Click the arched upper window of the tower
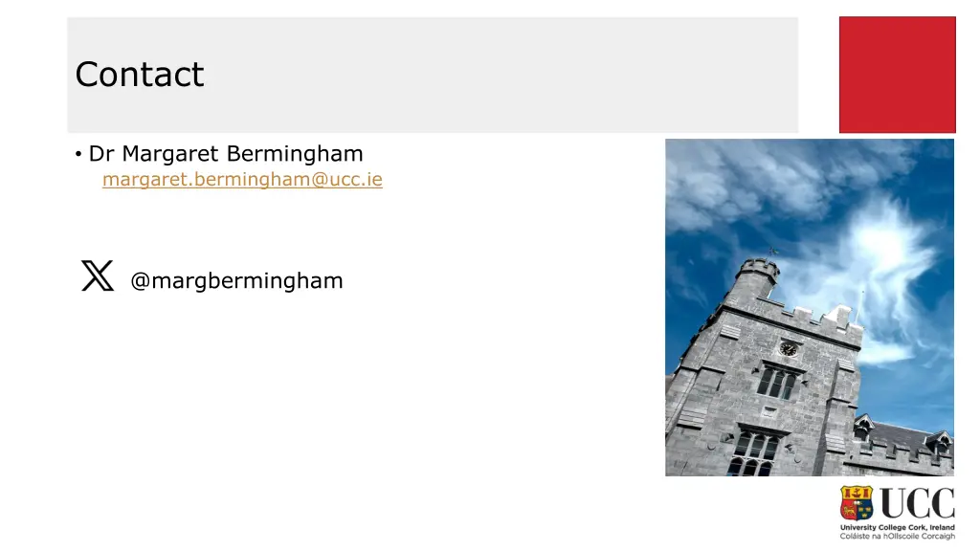Image resolution: width=980 pixels, height=551 pixels. (x=777, y=382)
